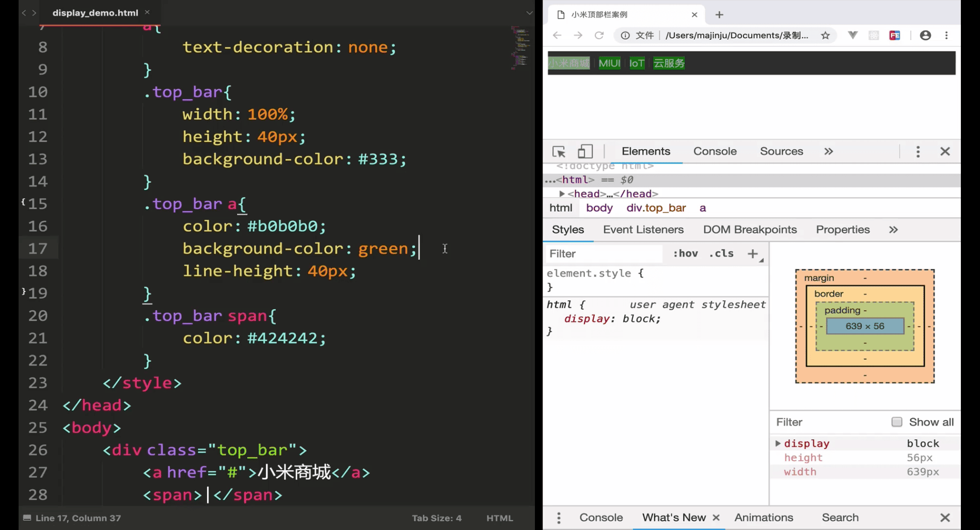Switch to the DevTools Console tab

715,151
